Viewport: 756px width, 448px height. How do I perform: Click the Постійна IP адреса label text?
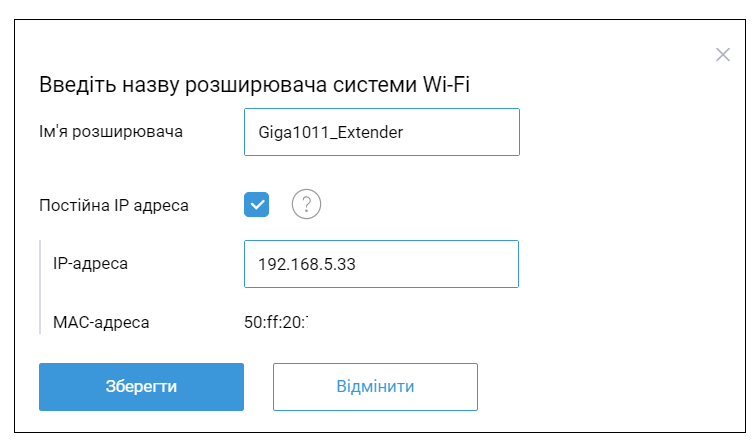114,205
